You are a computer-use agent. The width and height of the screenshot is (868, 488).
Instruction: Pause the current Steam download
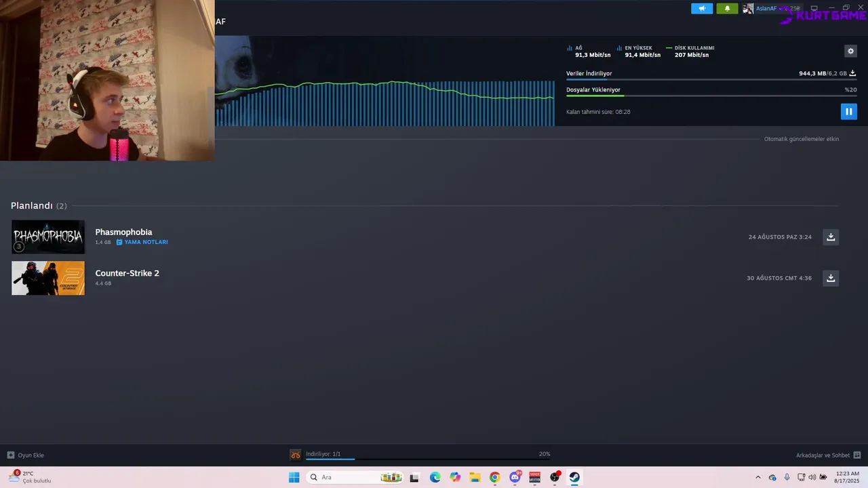pyautogui.click(x=848, y=112)
